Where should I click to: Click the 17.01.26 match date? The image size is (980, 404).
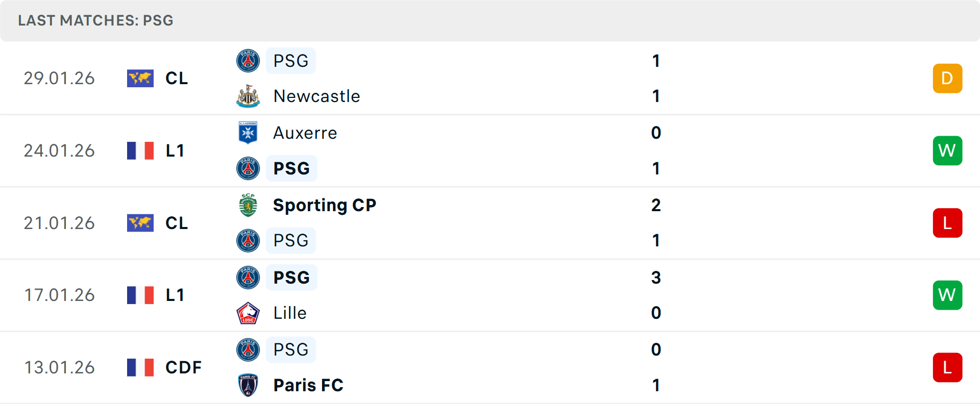(59, 295)
